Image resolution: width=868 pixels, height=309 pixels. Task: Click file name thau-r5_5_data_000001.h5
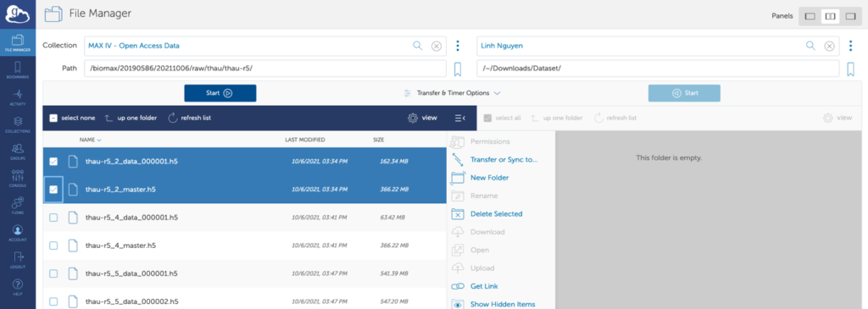point(131,273)
